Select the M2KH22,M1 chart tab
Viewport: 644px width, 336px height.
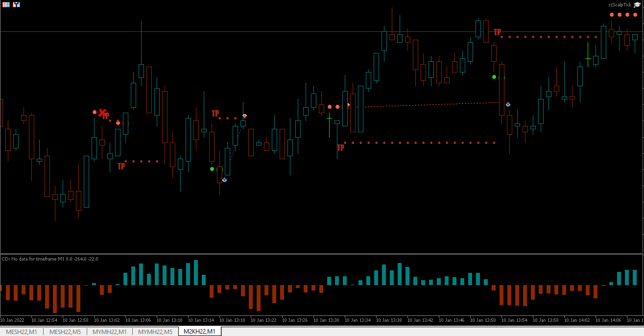coord(199,332)
